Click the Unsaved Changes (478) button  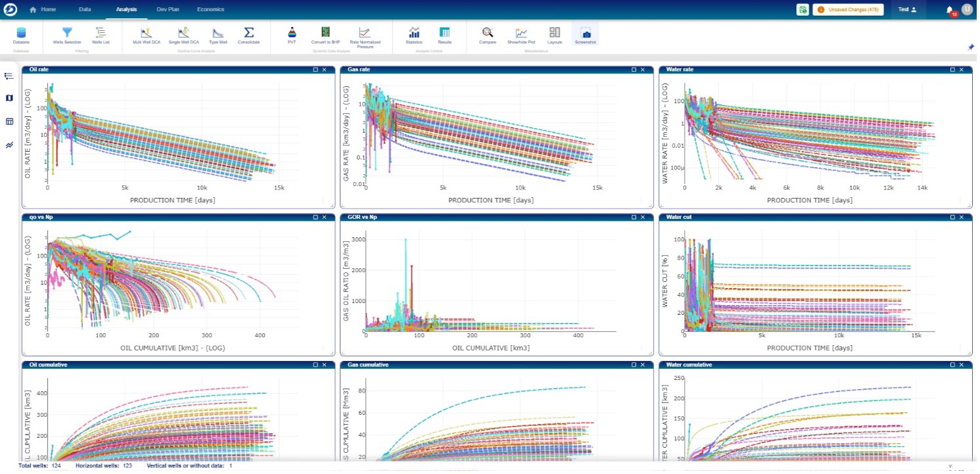coord(848,9)
